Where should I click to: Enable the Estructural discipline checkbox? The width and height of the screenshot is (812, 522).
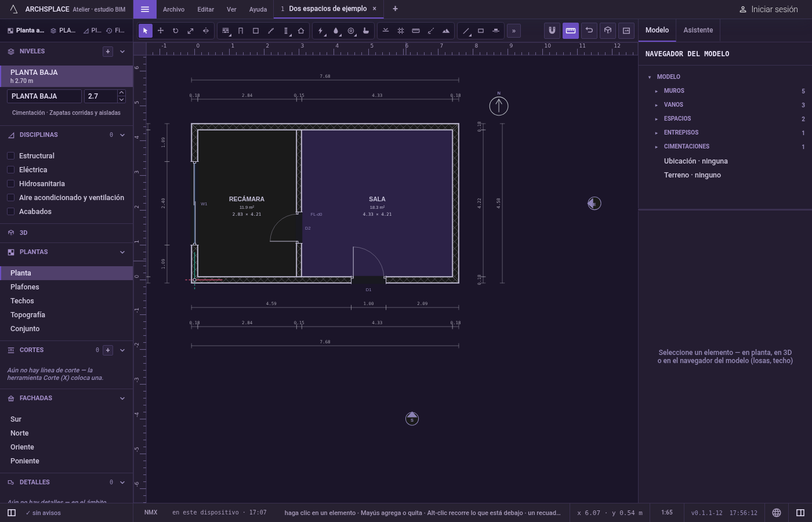point(10,156)
